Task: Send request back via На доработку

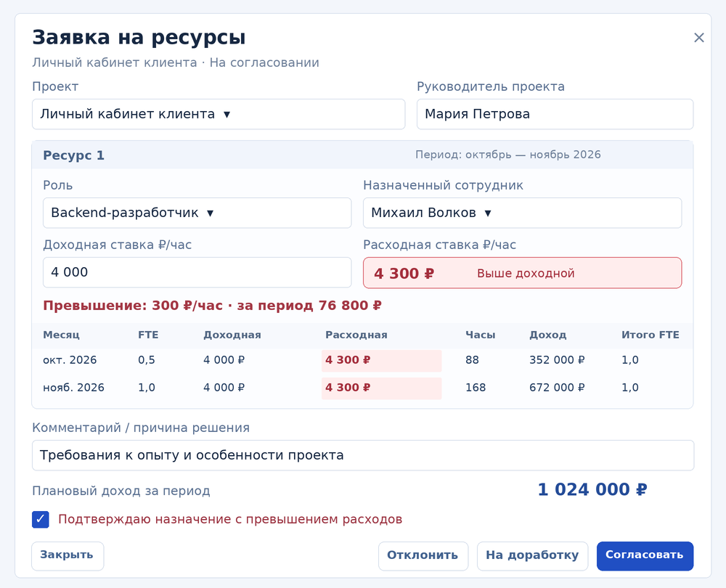Action: 532,555
